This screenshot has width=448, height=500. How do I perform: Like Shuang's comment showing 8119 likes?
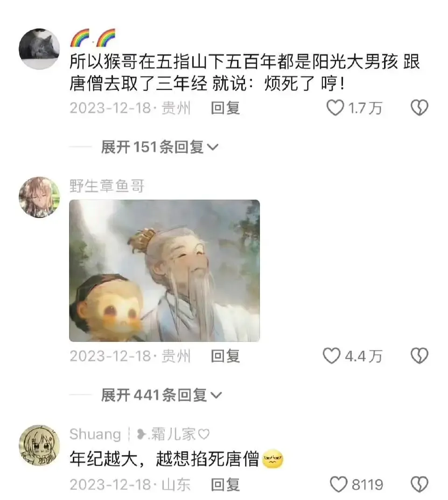338,484
